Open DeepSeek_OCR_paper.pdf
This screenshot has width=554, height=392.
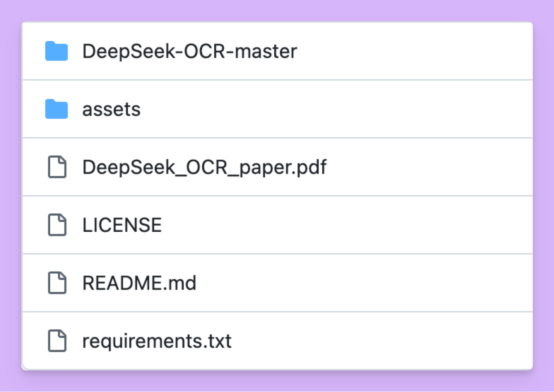205,167
